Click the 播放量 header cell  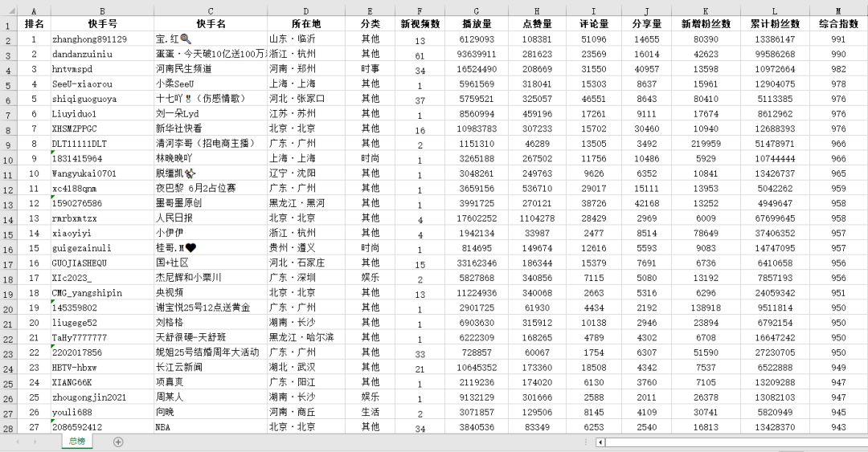pyautogui.click(x=477, y=24)
